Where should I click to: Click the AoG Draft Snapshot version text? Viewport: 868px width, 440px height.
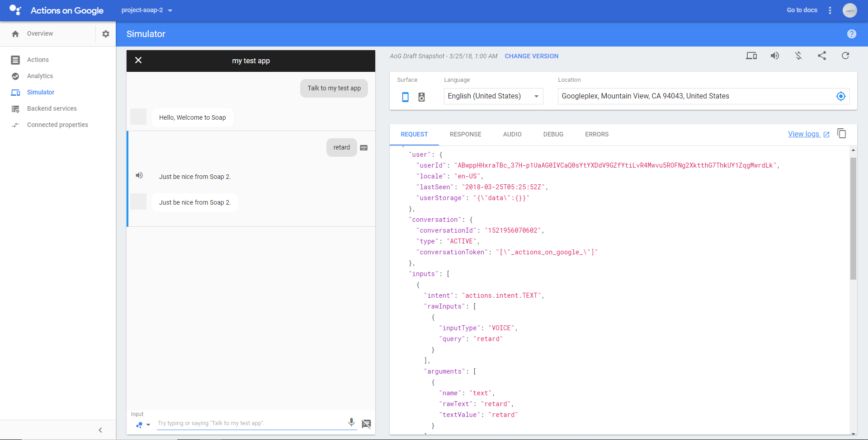[443, 56]
